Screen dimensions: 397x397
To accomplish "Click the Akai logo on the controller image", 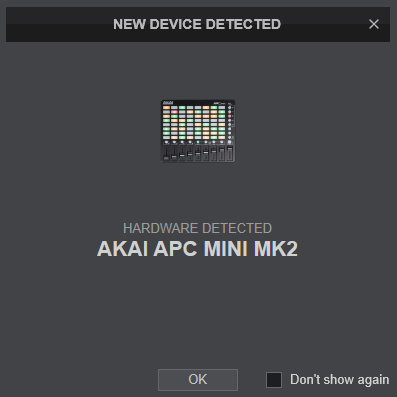I will [x=168, y=103].
